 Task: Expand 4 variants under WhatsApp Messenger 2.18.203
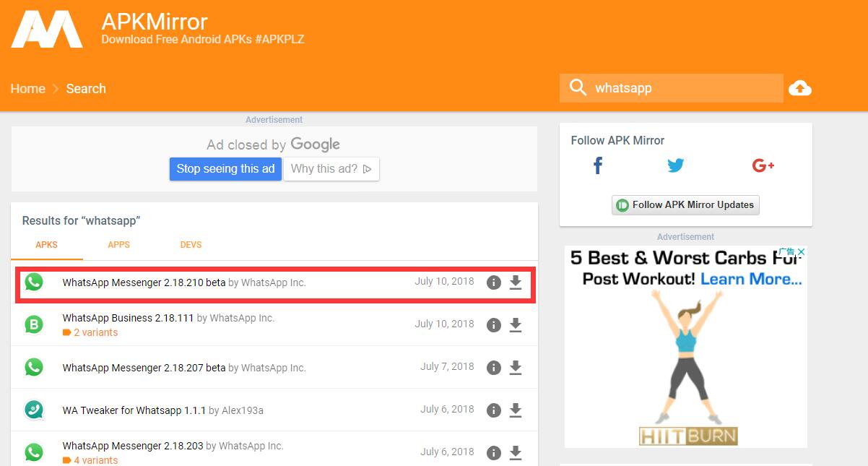pyautogui.click(x=90, y=460)
